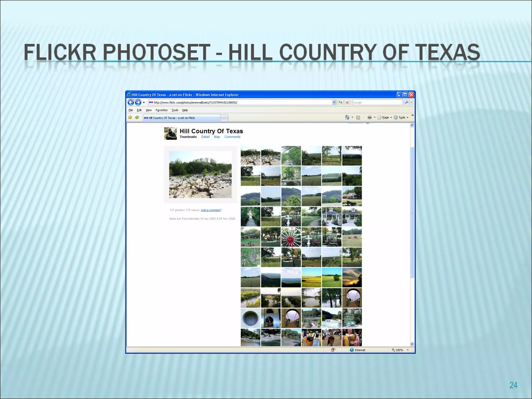Switch to the Detail view link

click(x=205, y=137)
